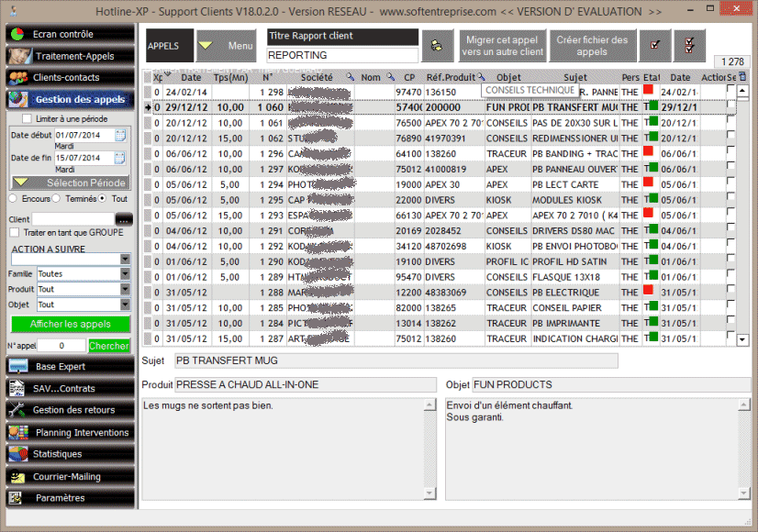
Task: Click the print report icon next to REPORTING
Action: tap(437, 46)
